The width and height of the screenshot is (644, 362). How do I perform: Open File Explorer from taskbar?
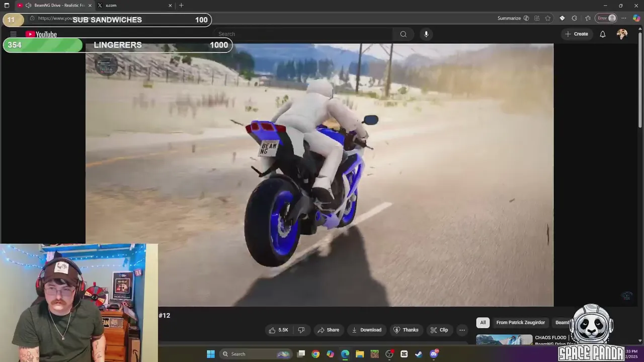[360, 354]
